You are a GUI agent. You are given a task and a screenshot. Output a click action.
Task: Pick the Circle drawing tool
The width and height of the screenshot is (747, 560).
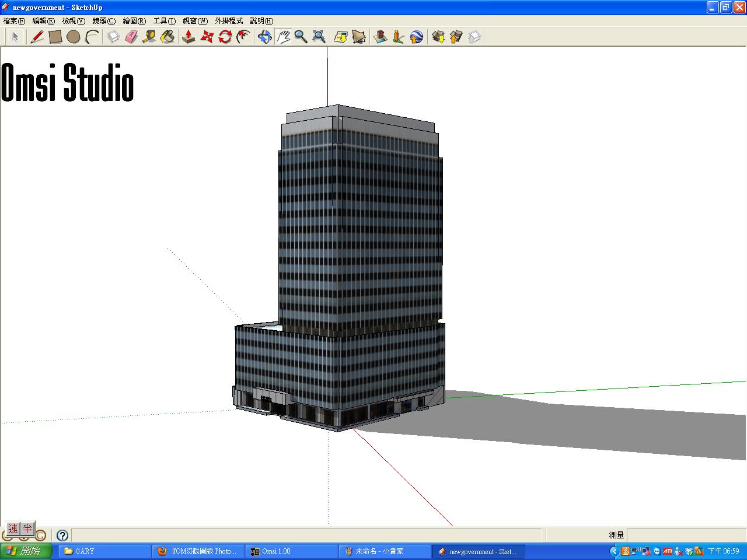(x=73, y=37)
